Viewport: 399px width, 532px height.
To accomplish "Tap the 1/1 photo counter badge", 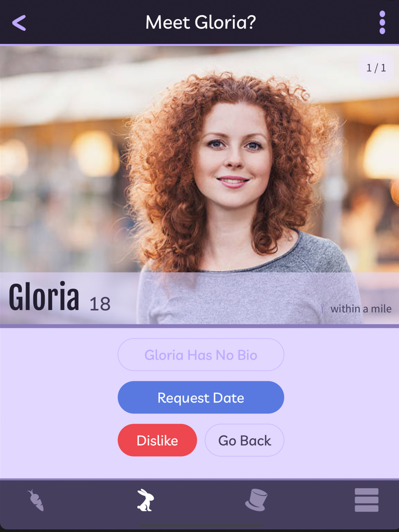I will click(376, 68).
